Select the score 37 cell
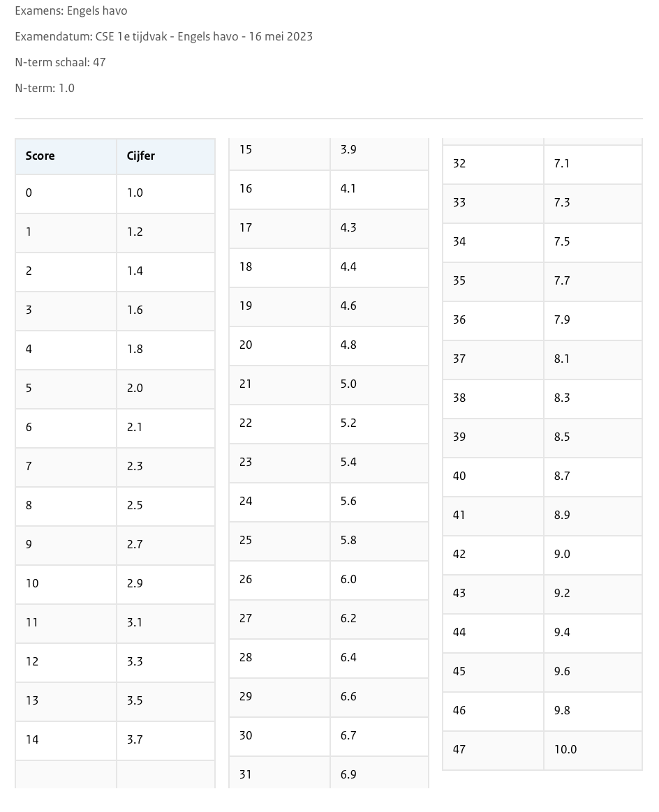This screenshot has width=659, height=812. pyautogui.click(x=459, y=359)
